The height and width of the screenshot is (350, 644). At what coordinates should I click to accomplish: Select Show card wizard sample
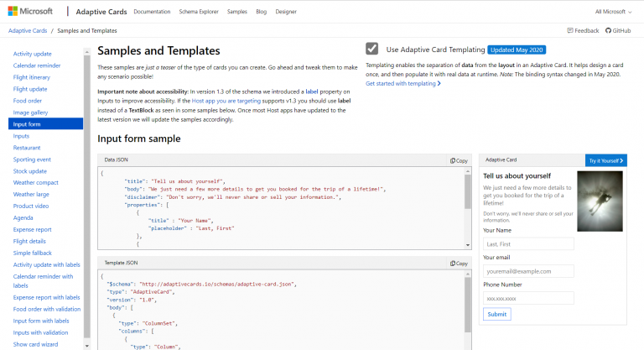pos(35,344)
